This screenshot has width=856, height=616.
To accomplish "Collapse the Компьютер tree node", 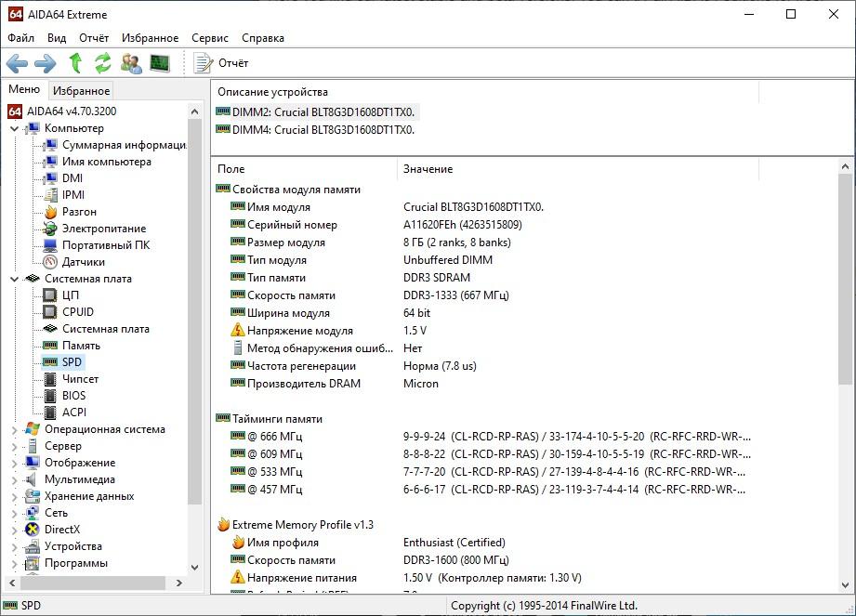I will 14,129.
